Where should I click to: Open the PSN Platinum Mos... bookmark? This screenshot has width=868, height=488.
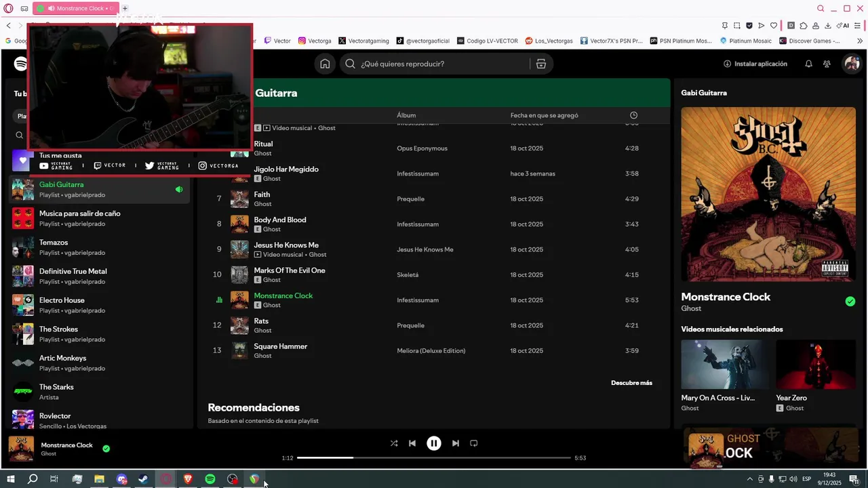(680, 41)
